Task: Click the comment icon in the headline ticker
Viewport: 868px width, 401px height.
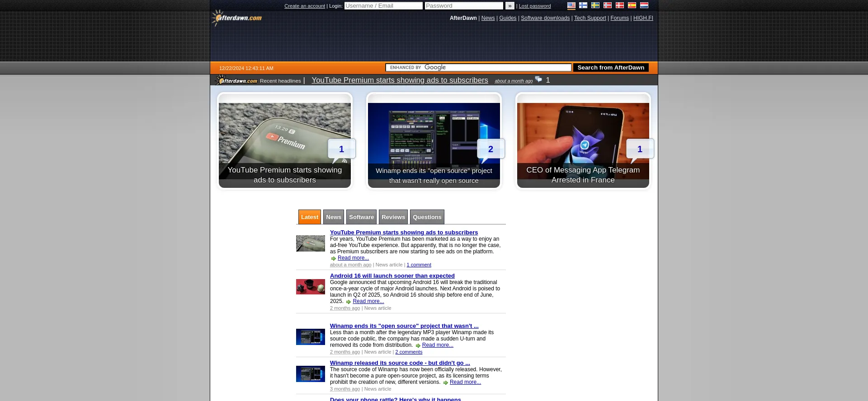Action: tap(538, 79)
